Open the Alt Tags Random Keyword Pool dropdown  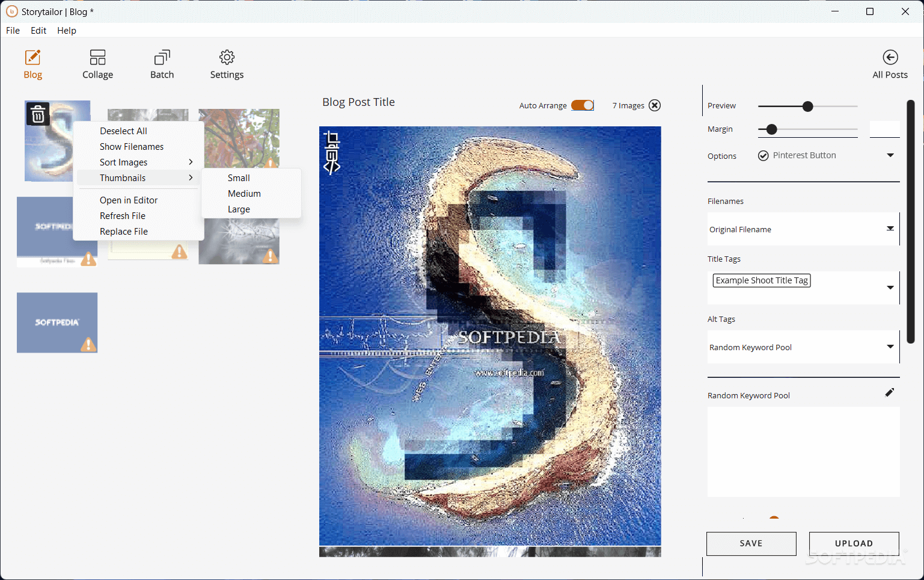(803, 347)
